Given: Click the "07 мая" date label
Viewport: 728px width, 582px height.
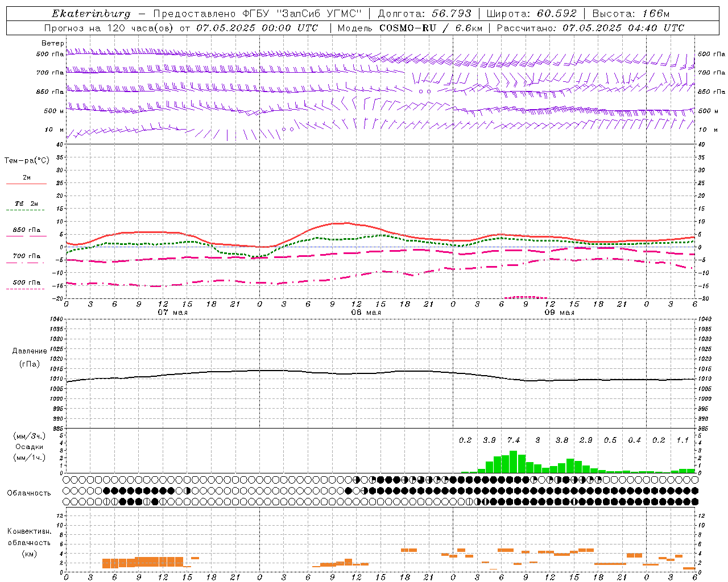Looking at the screenshot, I should click(173, 313).
